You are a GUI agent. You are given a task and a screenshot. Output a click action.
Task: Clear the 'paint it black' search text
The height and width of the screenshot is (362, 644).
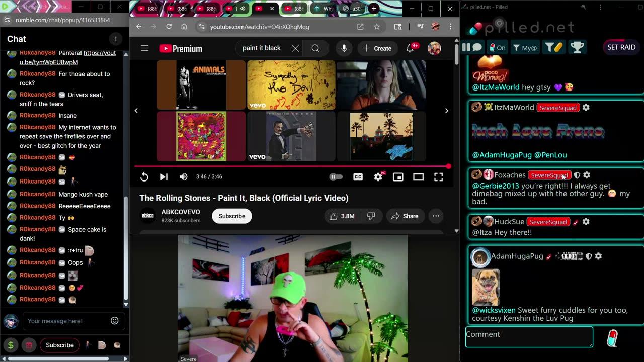(x=295, y=48)
